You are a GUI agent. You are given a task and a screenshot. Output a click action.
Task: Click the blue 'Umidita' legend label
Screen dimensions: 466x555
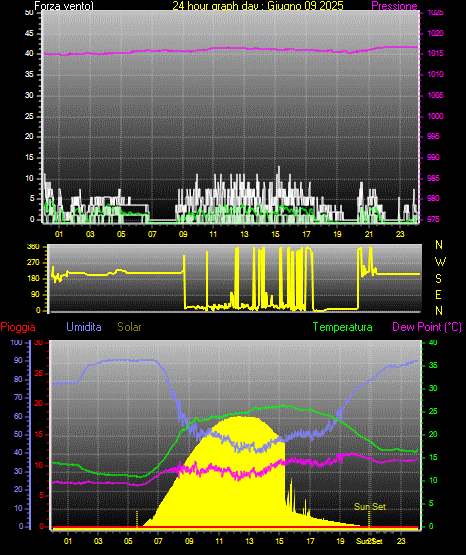pyautogui.click(x=84, y=327)
